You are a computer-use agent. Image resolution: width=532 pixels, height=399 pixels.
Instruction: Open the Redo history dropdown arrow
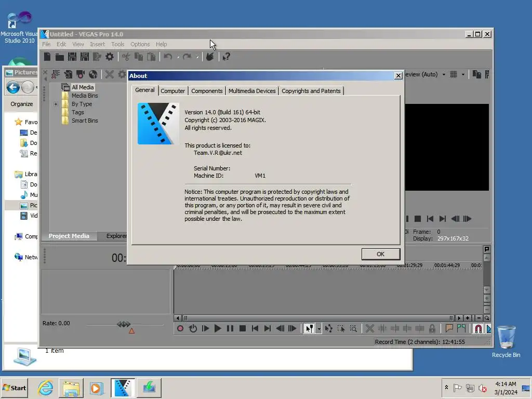coord(197,57)
